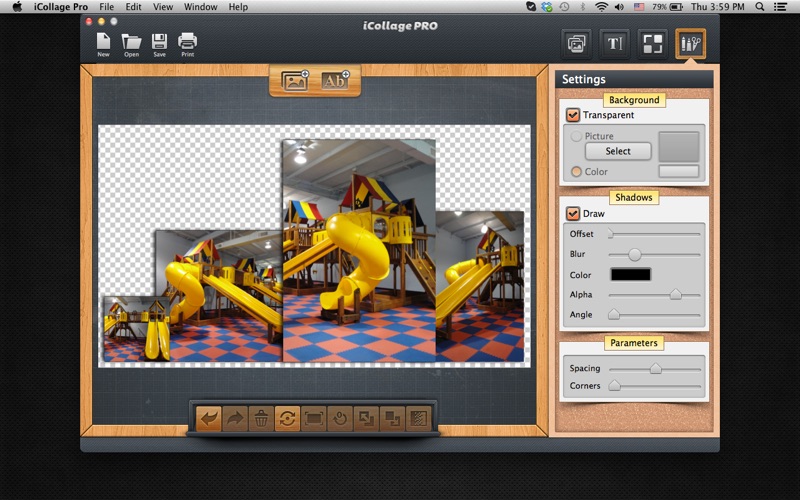Delete selection with the trash icon

260,418
